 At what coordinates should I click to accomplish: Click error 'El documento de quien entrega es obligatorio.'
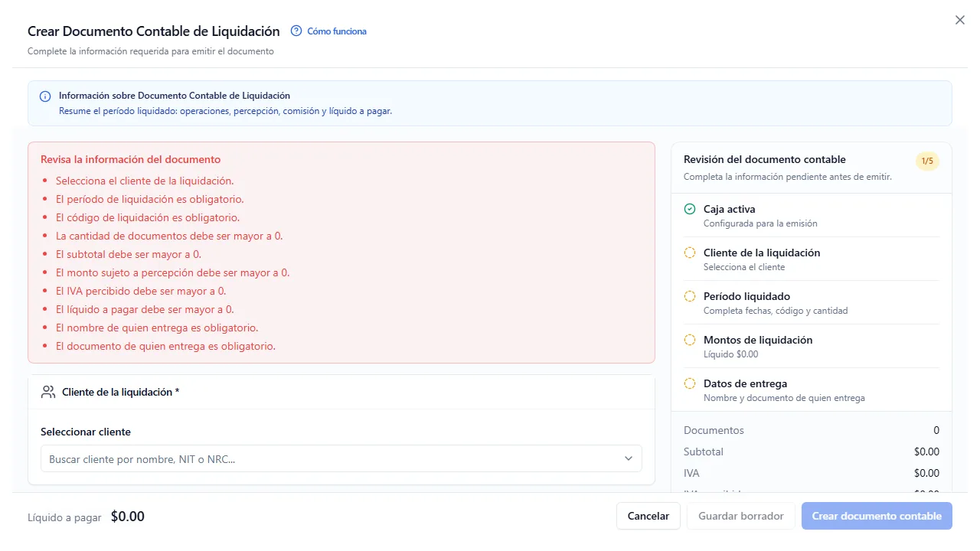coord(165,346)
